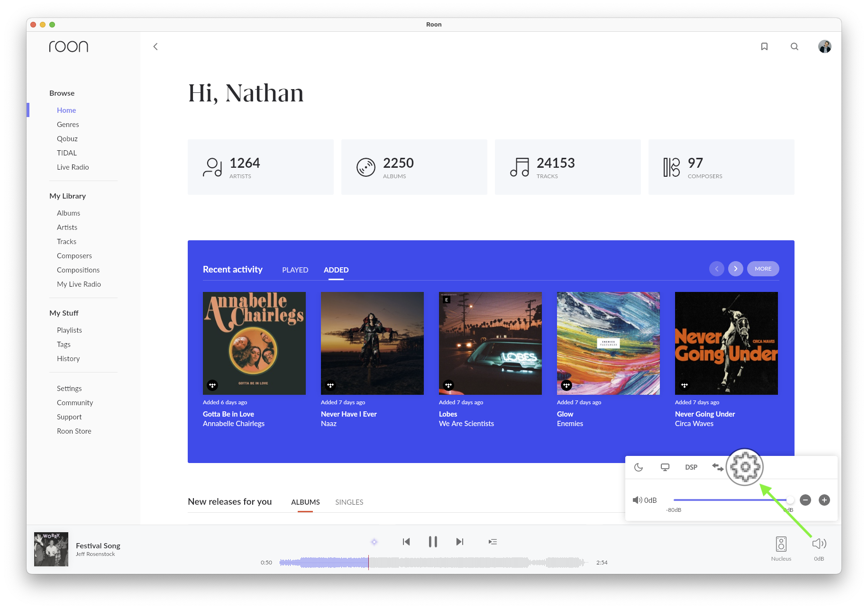The image size is (868, 609).
Task: Open the 2250 Albums card
Action: [x=414, y=167]
